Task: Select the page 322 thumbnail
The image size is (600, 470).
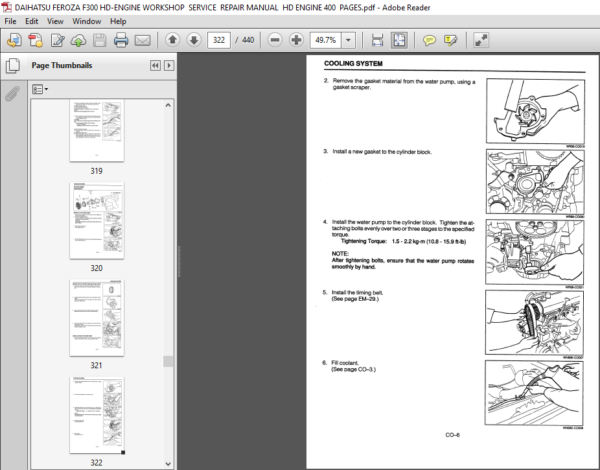Action: click(97, 415)
